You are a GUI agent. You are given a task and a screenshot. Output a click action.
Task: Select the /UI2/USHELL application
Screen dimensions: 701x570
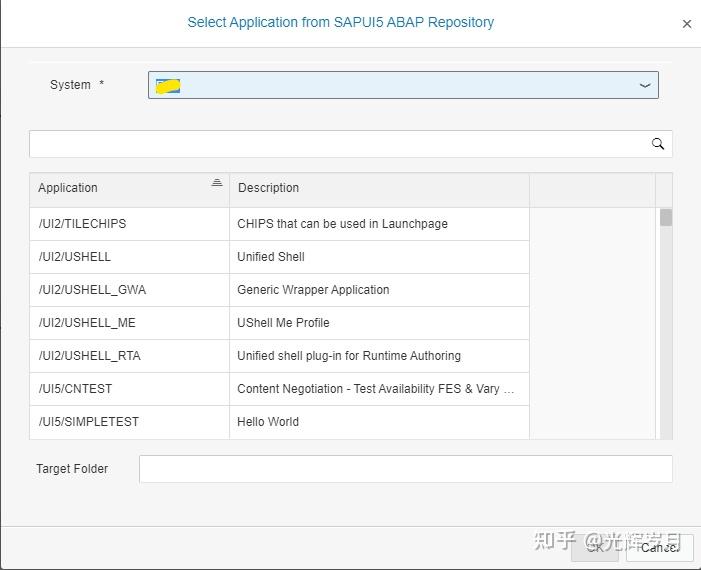pos(74,257)
